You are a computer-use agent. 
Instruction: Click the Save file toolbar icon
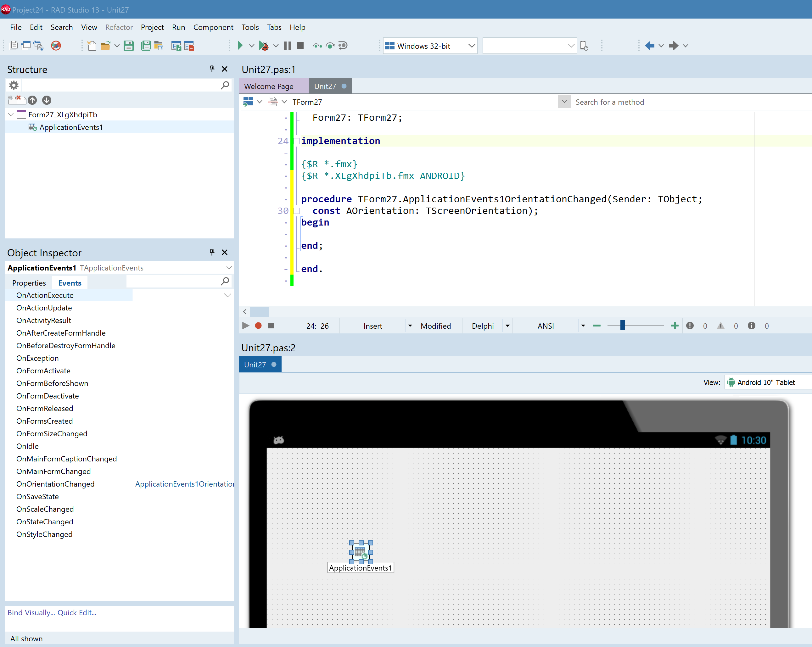coord(129,46)
